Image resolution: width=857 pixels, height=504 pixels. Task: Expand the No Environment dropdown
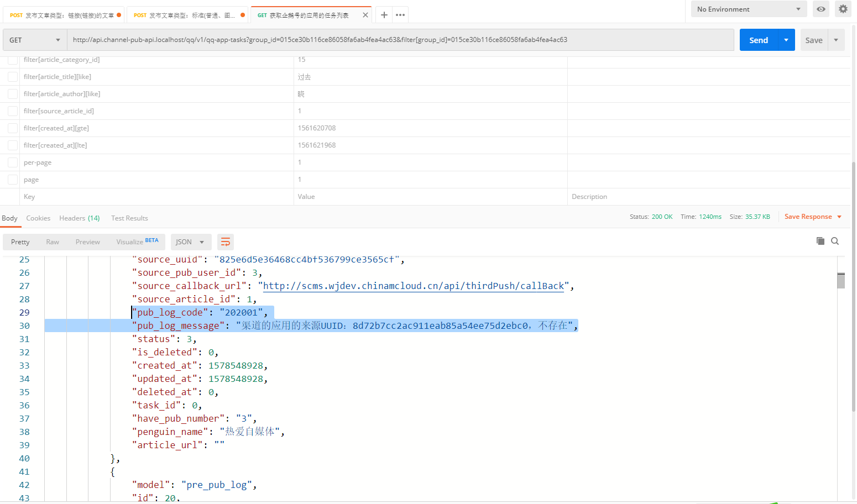tap(748, 9)
